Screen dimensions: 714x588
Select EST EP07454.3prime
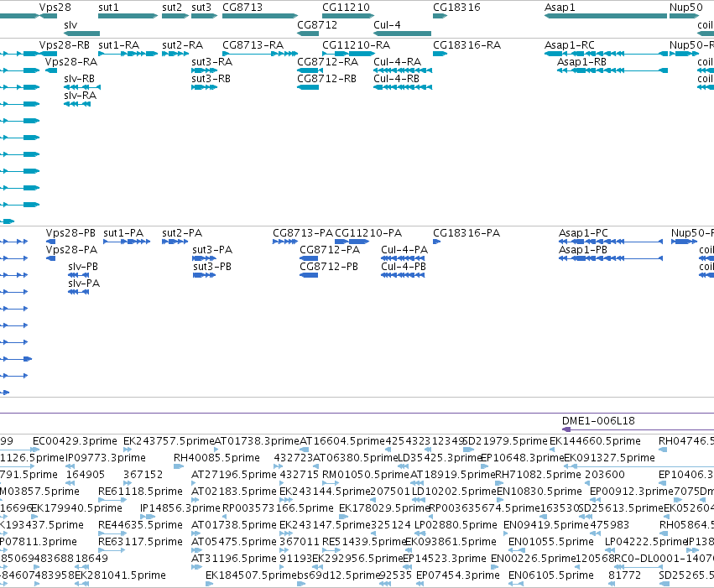coord(458,575)
